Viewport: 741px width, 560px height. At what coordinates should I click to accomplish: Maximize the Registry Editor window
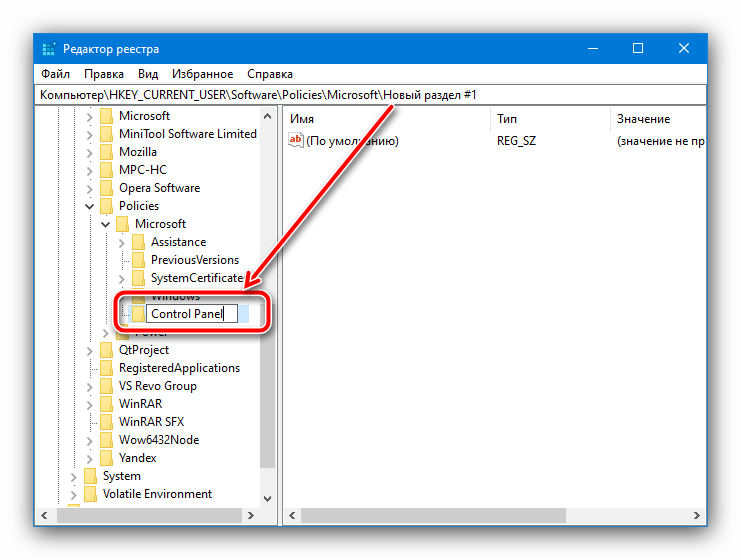pyautogui.click(x=638, y=48)
